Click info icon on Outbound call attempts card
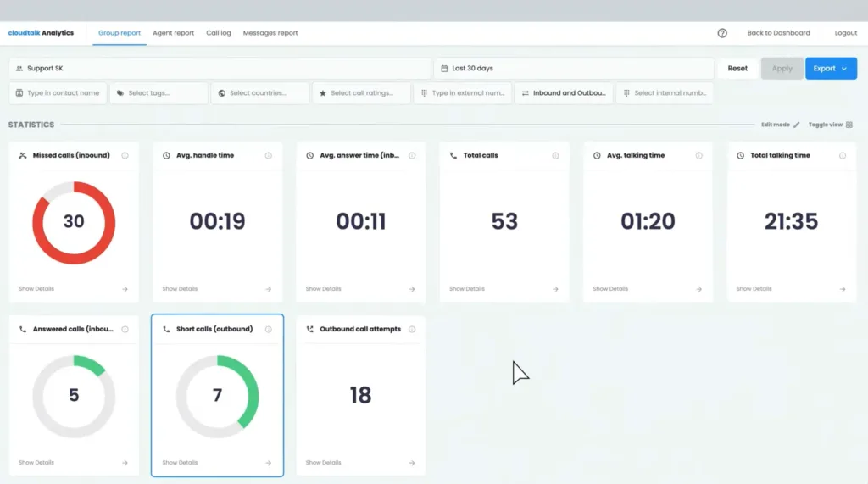The width and height of the screenshot is (868, 484). (x=412, y=330)
